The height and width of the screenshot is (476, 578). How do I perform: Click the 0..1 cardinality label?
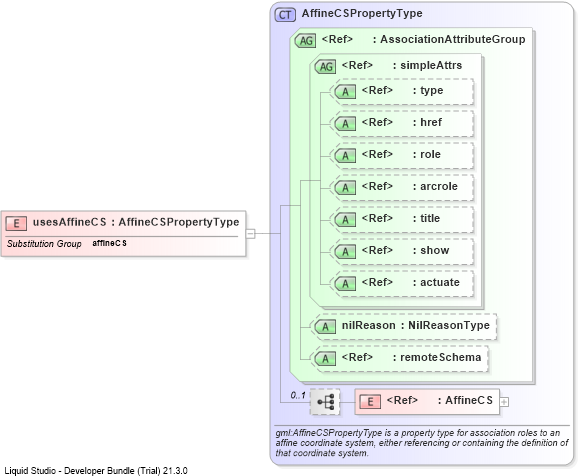[x=298, y=395]
